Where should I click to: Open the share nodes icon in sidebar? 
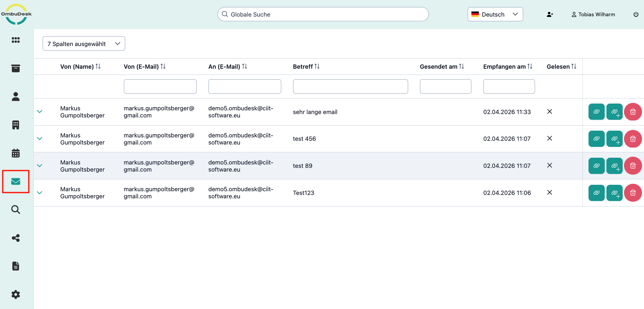coord(16,238)
